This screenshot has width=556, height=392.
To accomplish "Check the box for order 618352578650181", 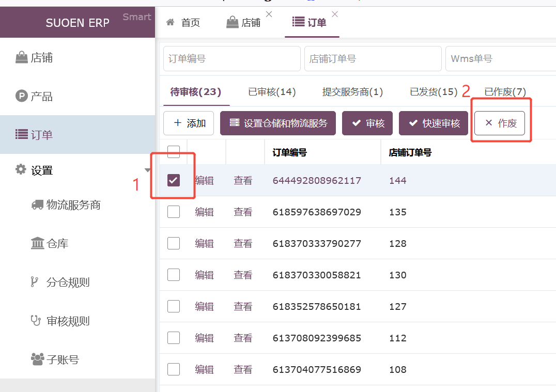I will (x=174, y=306).
